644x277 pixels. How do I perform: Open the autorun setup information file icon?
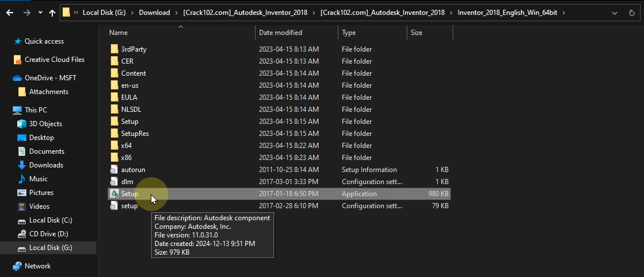tap(114, 170)
